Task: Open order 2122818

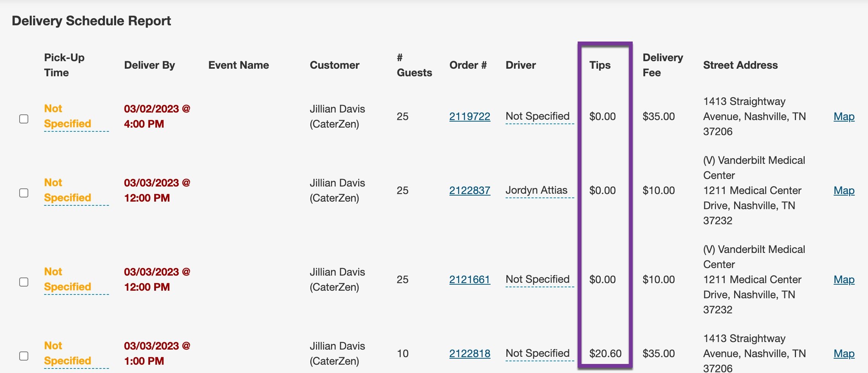Action: [469, 354]
